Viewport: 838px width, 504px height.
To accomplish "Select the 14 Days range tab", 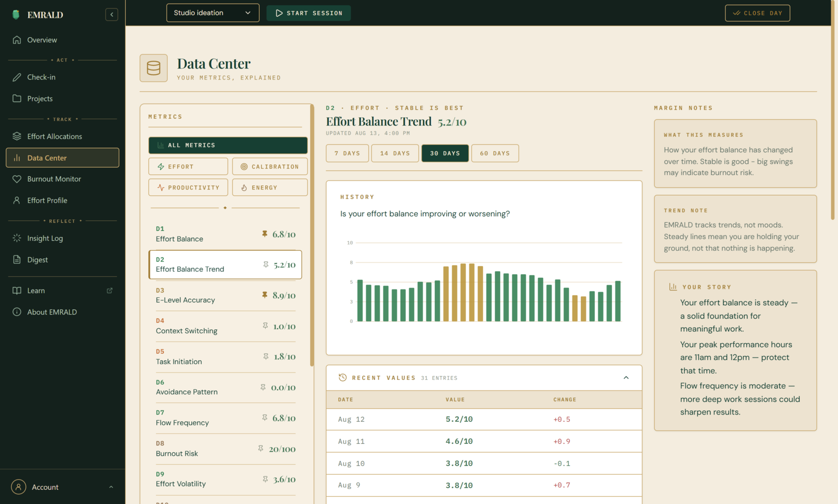I will tap(395, 153).
